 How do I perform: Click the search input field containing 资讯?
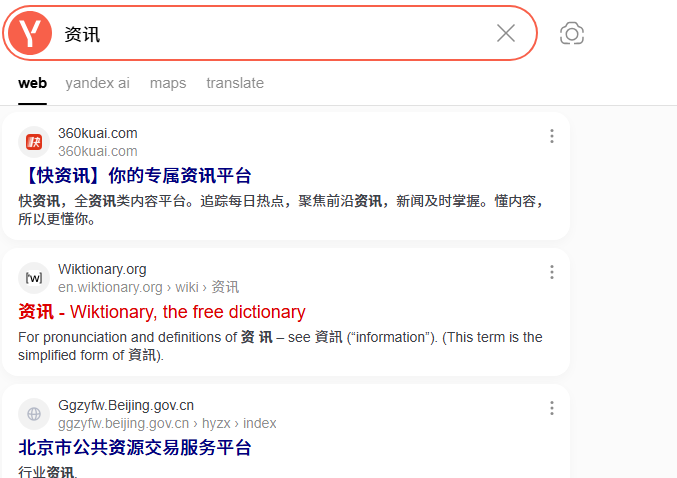pos(270,34)
